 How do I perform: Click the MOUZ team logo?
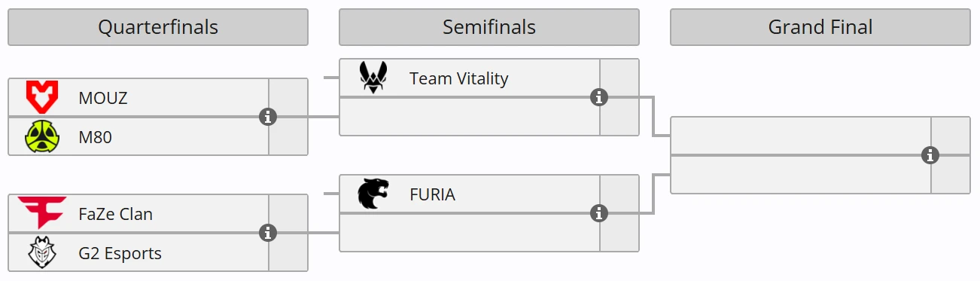coord(41,98)
